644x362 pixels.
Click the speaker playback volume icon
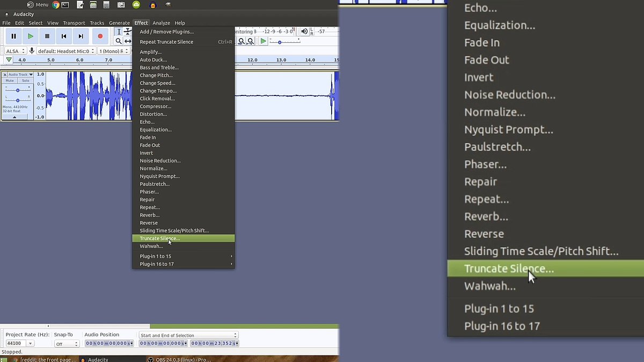pos(305,32)
